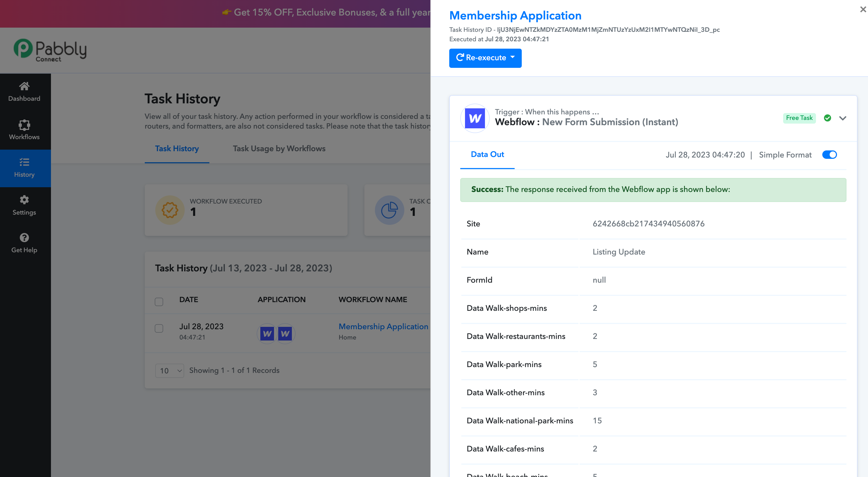Click the Data Walk-restaurants-mins label
868x477 pixels.
click(x=516, y=336)
